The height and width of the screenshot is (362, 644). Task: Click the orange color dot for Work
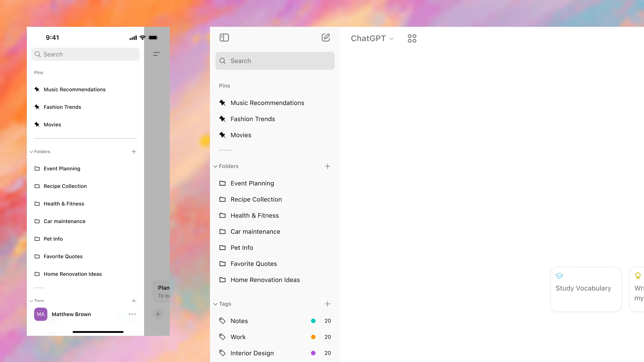pyautogui.click(x=313, y=337)
